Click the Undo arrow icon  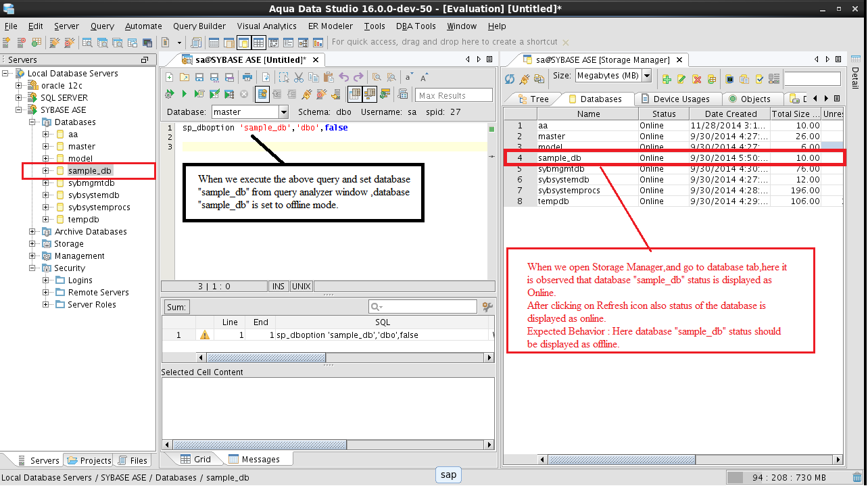[343, 78]
